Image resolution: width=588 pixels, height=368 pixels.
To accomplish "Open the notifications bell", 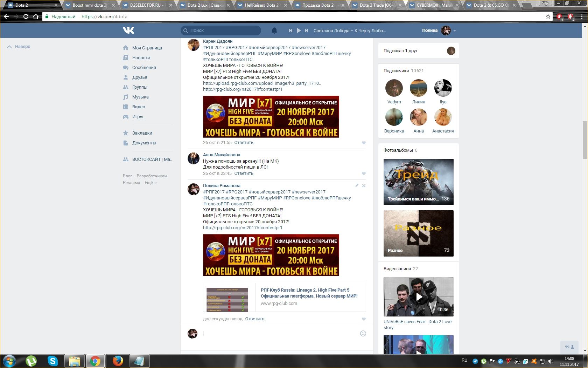I will pyautogui.click(x=274, y=30).
